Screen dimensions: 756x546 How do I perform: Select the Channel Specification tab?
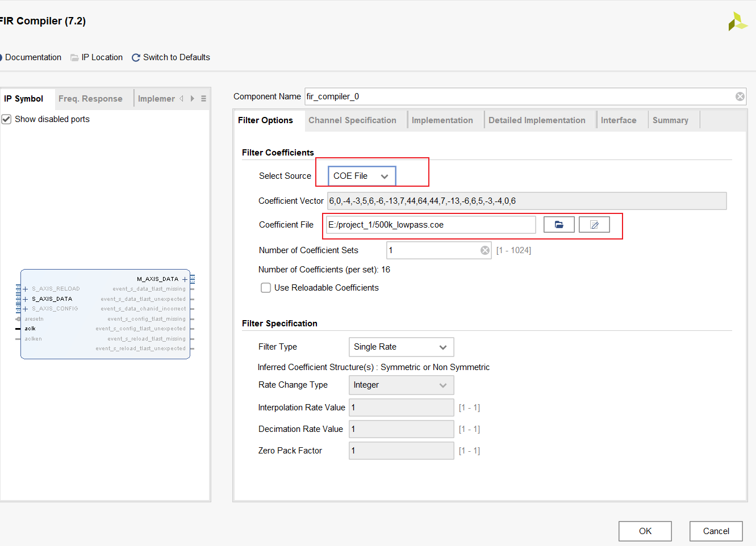click(x=352, y=120)
